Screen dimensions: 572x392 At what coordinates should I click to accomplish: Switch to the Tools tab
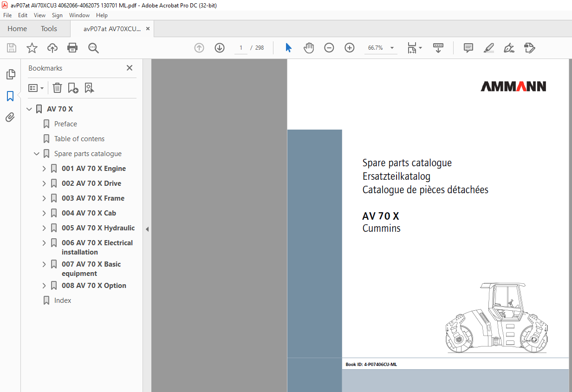tap(49, 29)
